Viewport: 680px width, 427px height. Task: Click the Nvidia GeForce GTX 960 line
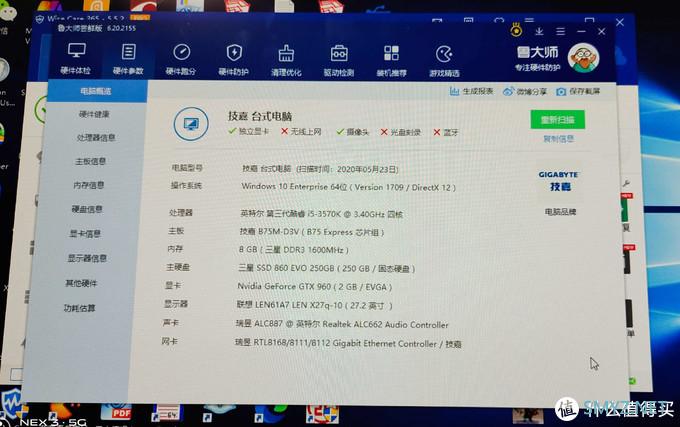click(x=315, y=287)
